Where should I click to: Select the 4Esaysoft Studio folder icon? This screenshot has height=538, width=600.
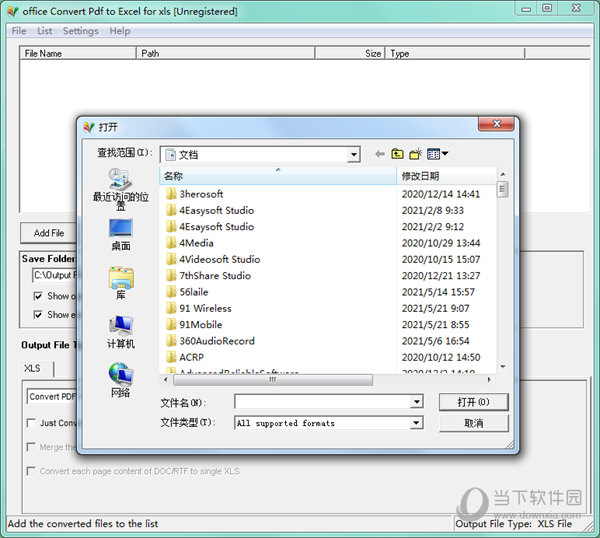[x=171, y=227]
